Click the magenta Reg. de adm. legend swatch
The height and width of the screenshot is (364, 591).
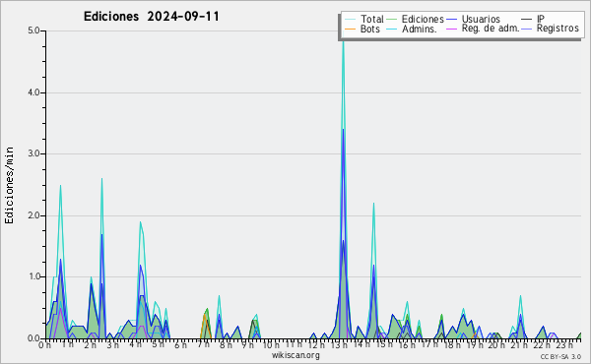point(451,29)
